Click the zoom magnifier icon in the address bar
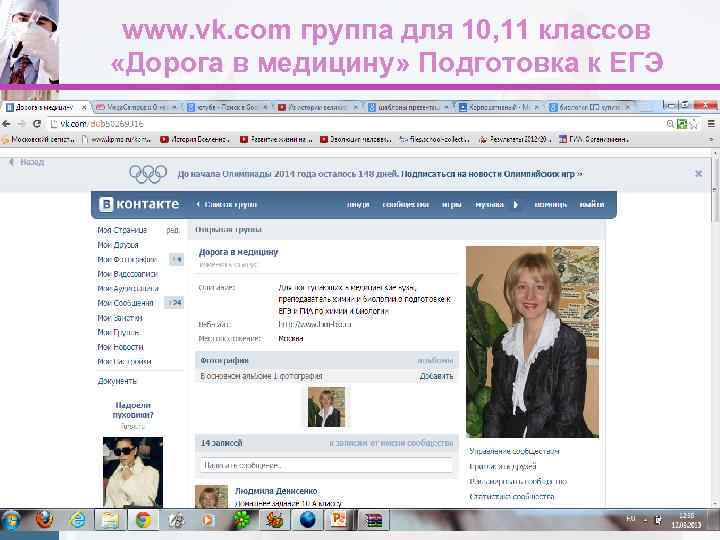Viewport: 720px width, 540px height. pos(670,124)
